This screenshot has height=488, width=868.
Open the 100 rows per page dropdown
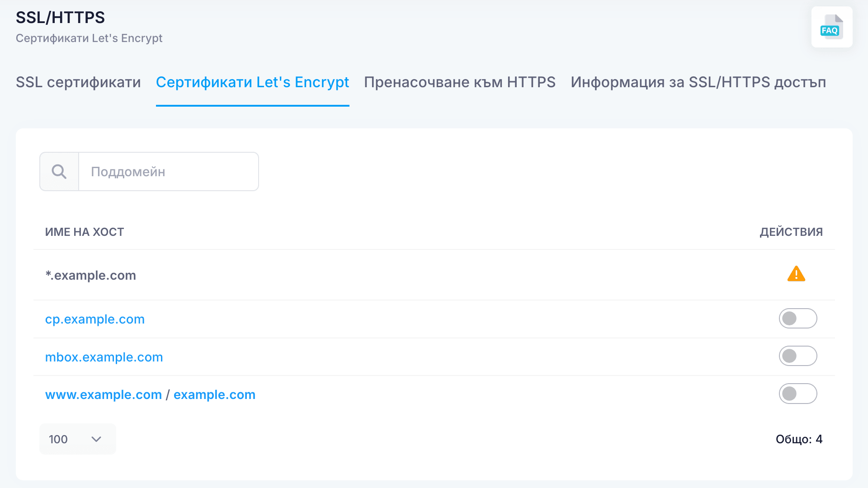click(77, 439)
